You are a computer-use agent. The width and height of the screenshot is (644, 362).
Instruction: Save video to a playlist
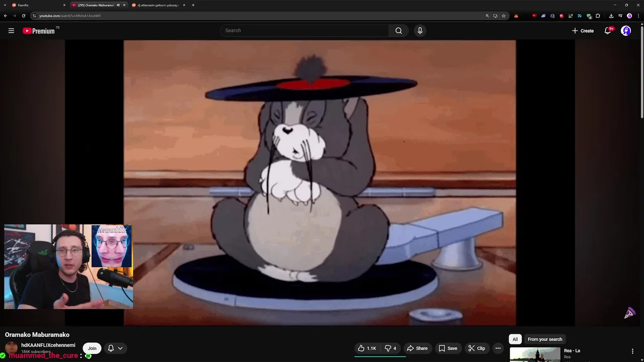click(x=448, y=348)
